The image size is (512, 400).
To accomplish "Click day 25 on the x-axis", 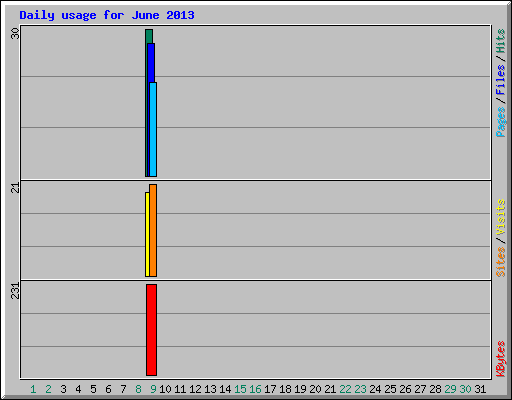I will point(390,389).
